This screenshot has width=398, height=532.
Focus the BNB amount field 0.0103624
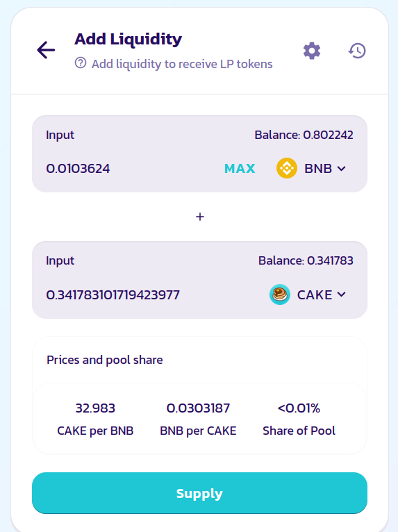pos(129,169)
